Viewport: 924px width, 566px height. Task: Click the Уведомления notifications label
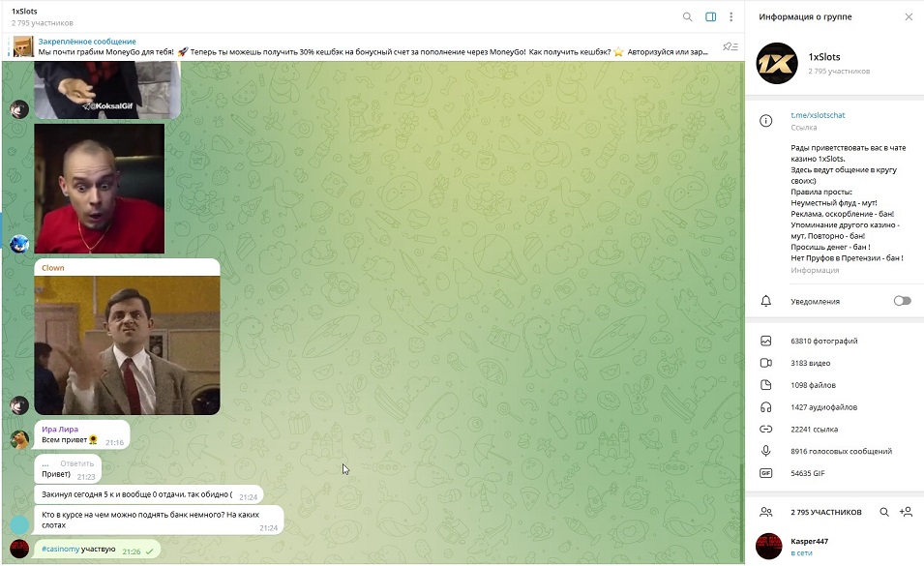[x=815, y=302]
